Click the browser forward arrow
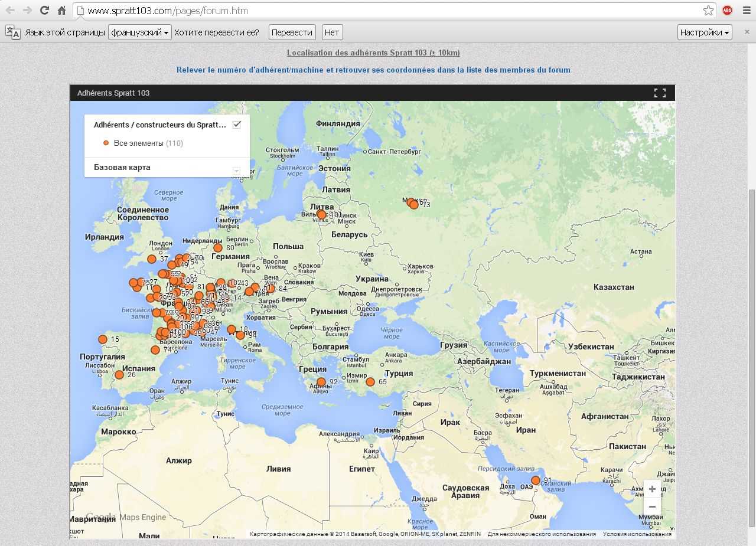The image size is (756, 546). coord(27,11)
